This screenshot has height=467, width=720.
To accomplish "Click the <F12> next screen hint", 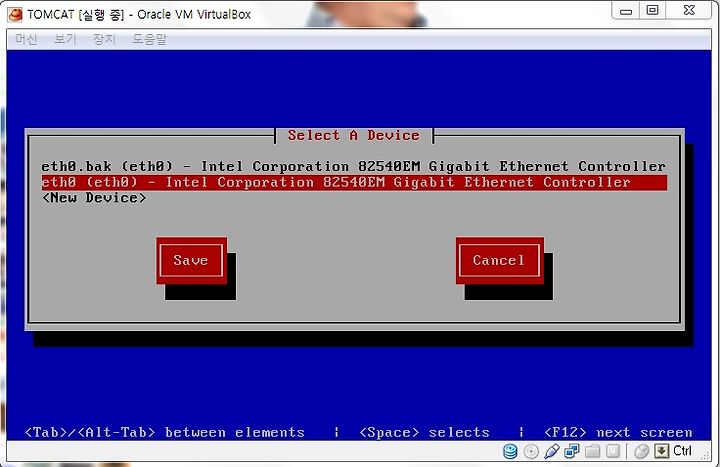I will [x=618, y=433].
